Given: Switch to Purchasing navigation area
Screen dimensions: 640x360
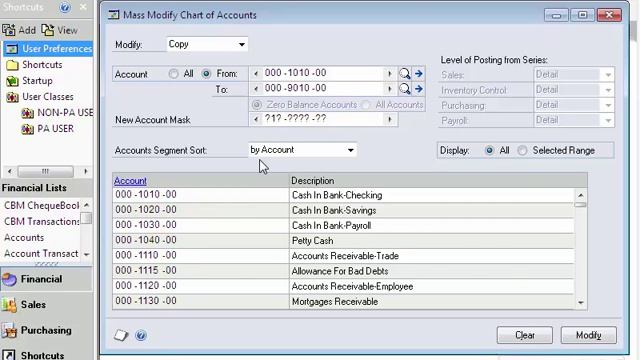Looking at the screenshot, I should tap(47, 330).
